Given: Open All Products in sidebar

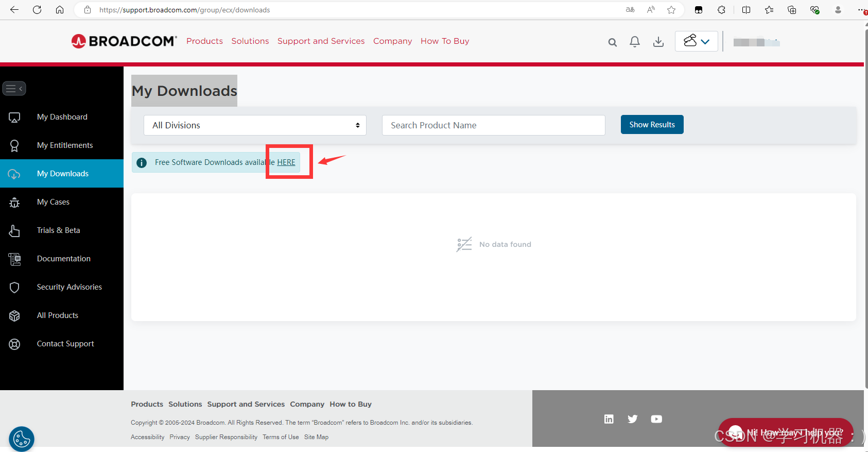Looking at the screenshot, I should pyautogui.click(x=62, y=315).
